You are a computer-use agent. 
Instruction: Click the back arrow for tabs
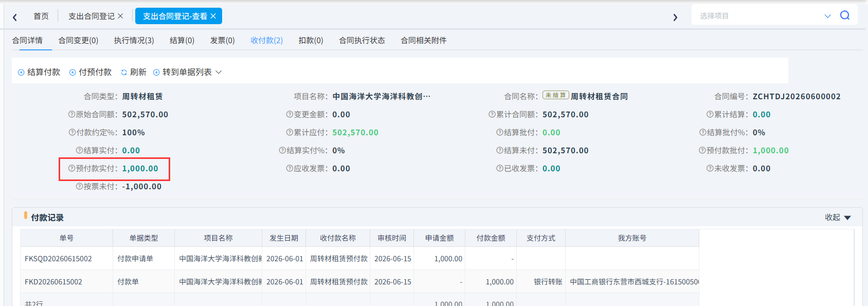15,17
